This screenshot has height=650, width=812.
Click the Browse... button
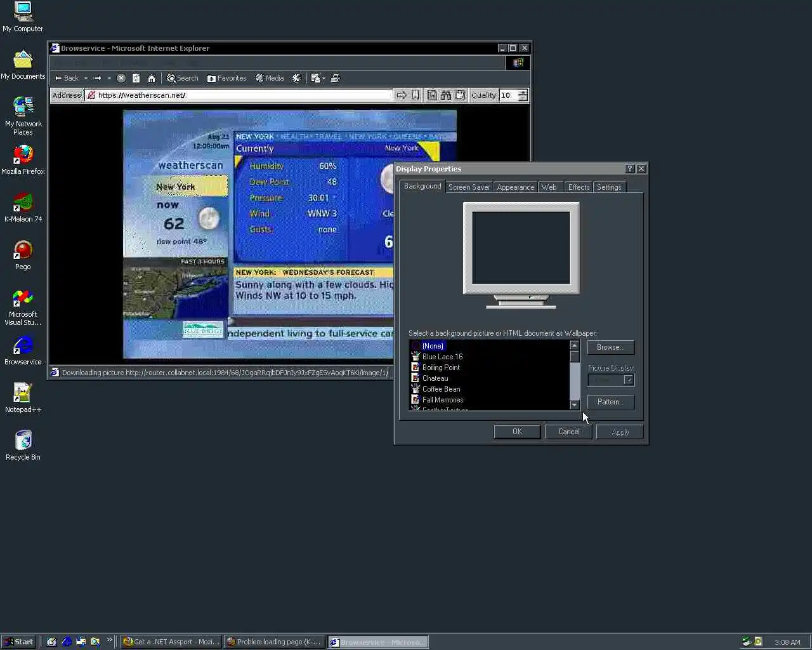click(x=610, y=347)
